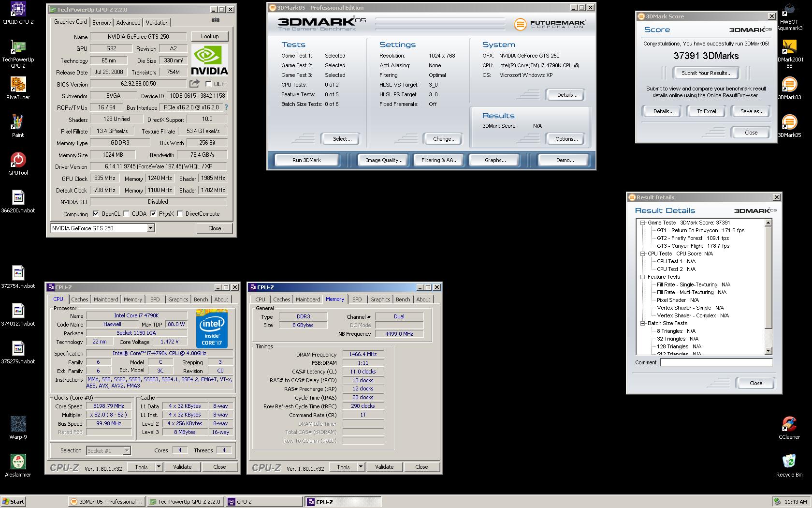
Task: Open Warp-9 desktop icon
Action: coord(18,428)
